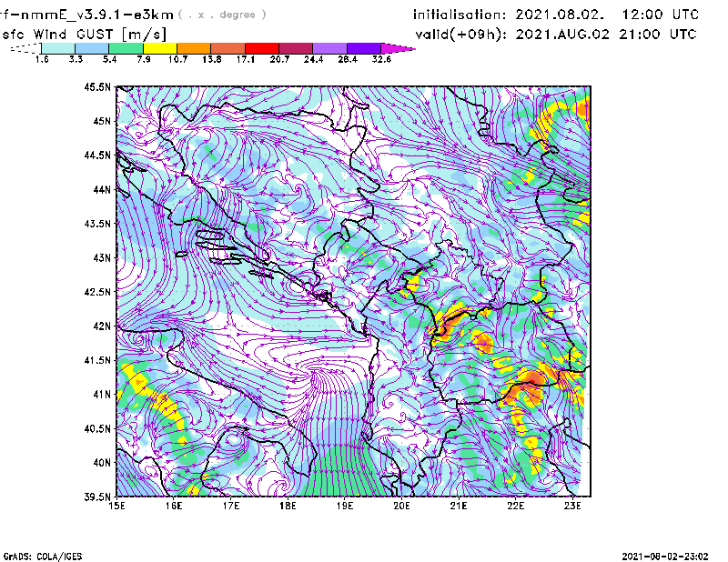Click the salmon 13.8–17.1 legend swatch

tap(228, 48)
